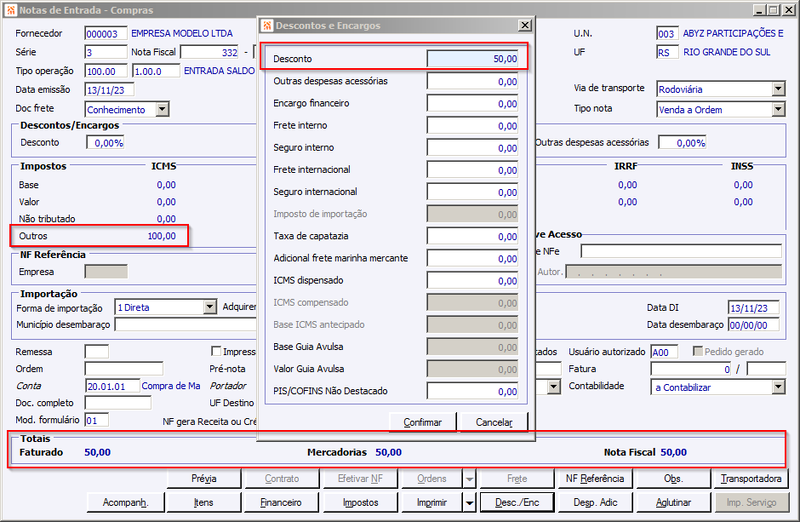This screenshot has width=800, height=522.
Task: Click the Aglutinar button
Action: point(673,503)
